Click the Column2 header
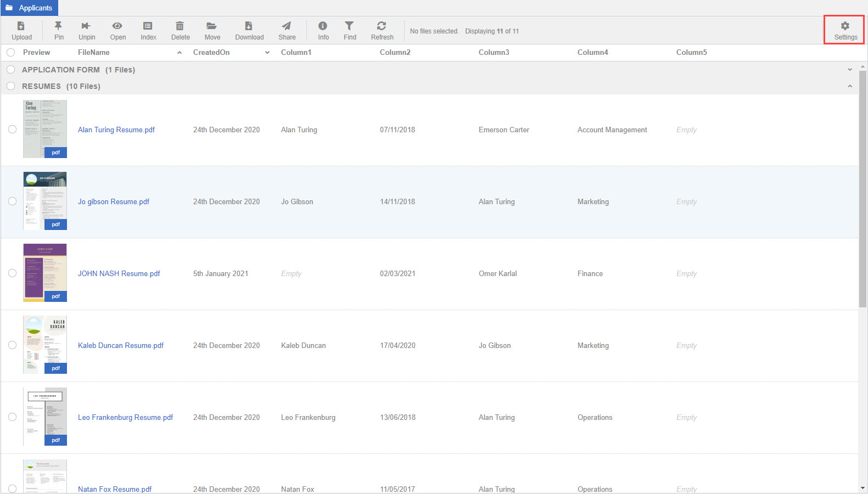The image size is (868, 494). point(395,53)
